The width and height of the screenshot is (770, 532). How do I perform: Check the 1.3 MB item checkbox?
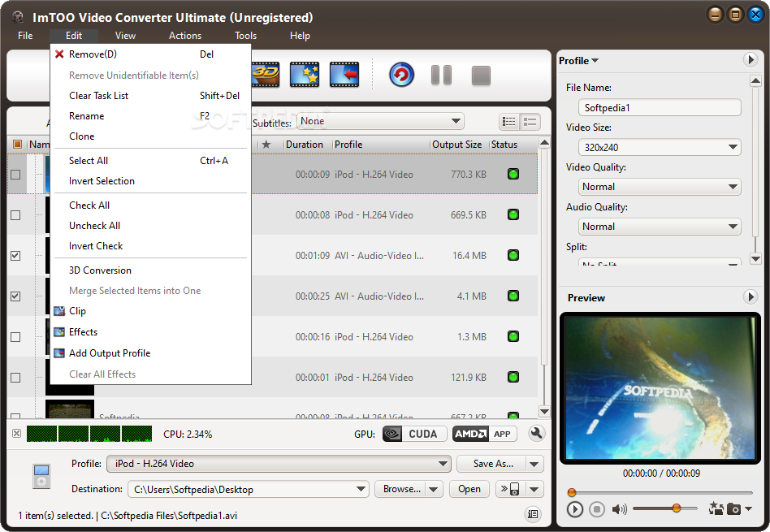click(15, 337)
